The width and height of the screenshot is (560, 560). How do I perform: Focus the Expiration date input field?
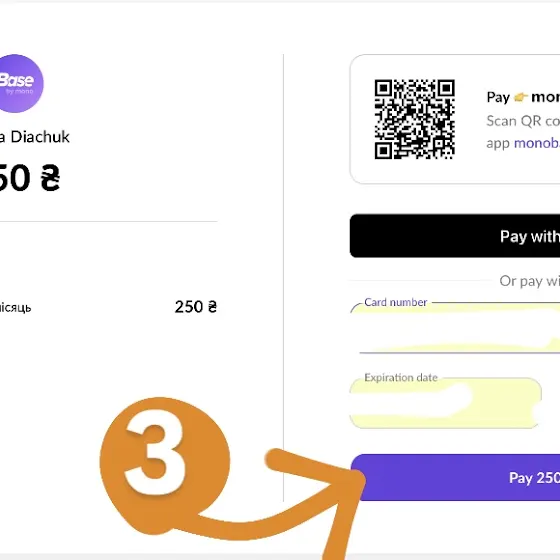[446, 403]
